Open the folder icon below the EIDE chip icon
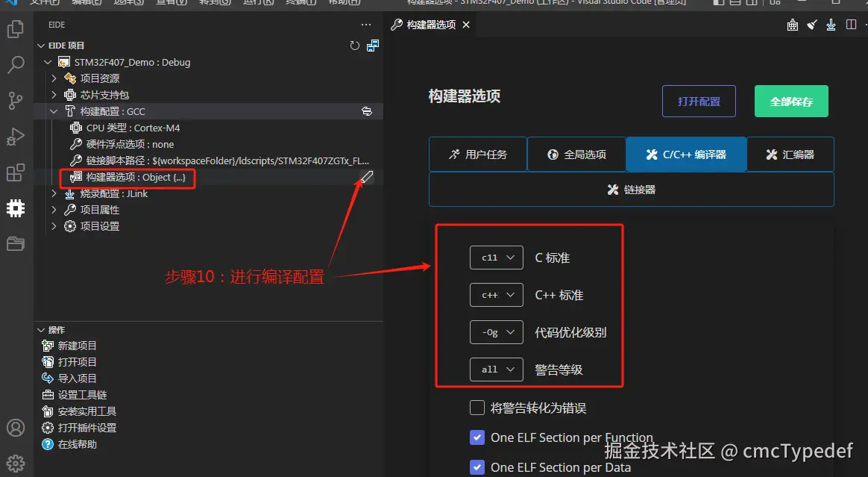868x477 pixels. [16, 244]
